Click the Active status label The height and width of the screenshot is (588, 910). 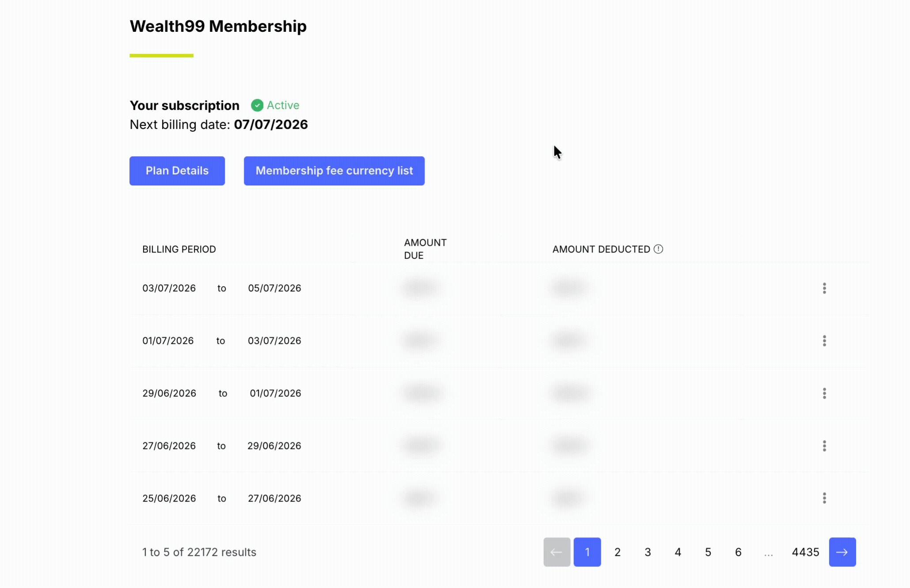[x=283, y=105]
